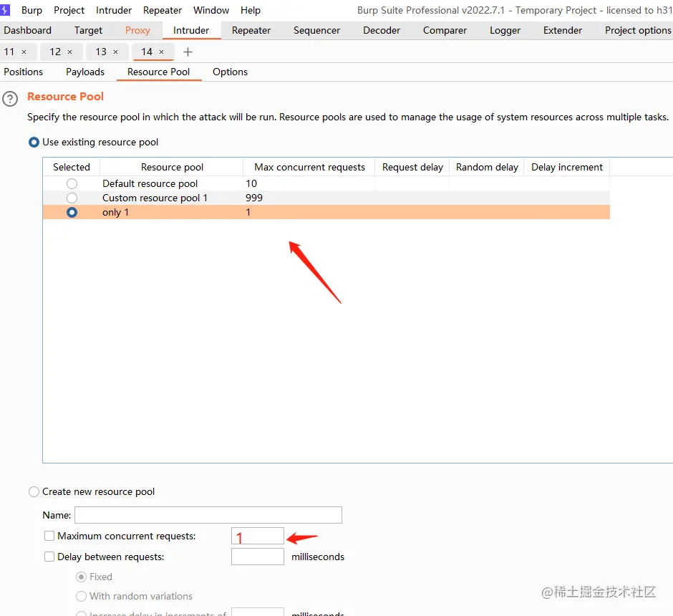Click value 999 in Max concurrent requests
The image size is (673, 616).
pyautogui.click(x=254, y=198)
